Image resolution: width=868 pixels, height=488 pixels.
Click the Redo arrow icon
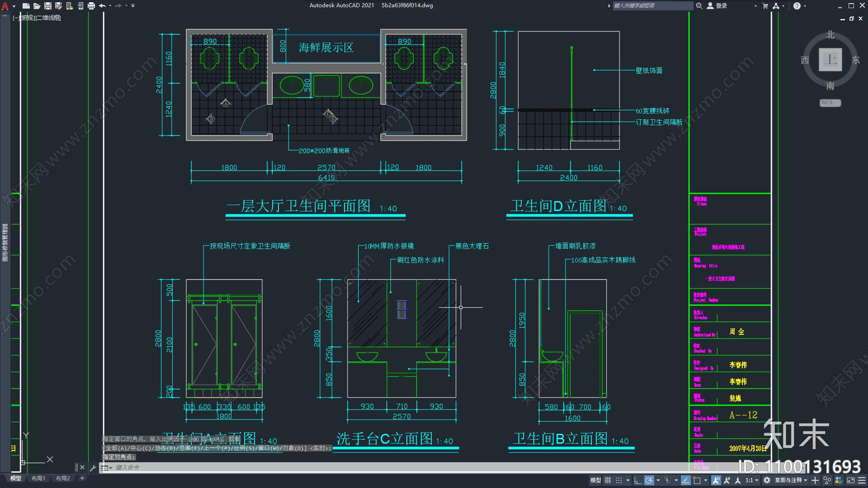[x=118, y=6]
